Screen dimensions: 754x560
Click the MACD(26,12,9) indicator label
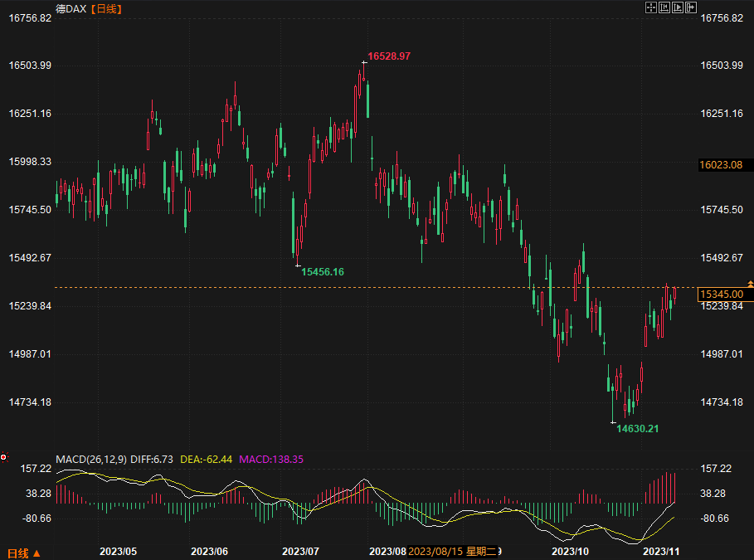(91, 459)
